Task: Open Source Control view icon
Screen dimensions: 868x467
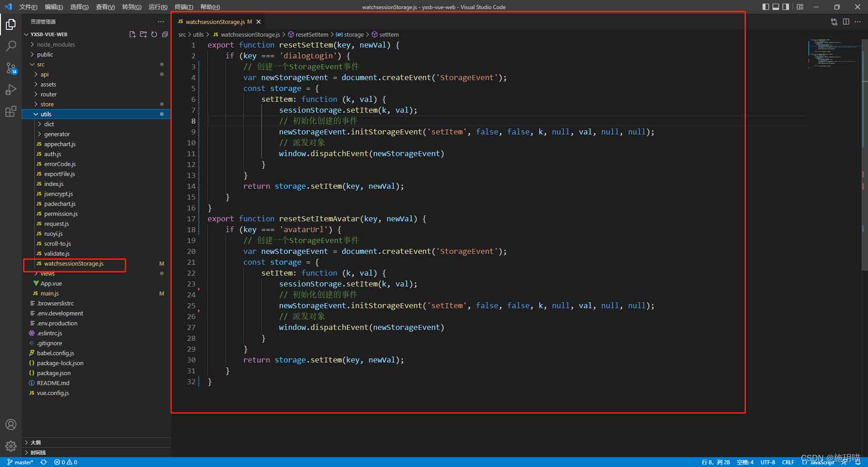Action: [x=11, y=68]
